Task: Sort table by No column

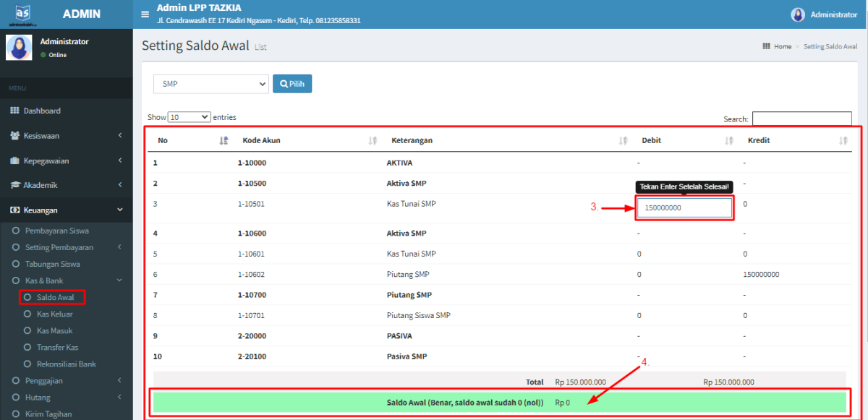Action: tap(224, 140)
